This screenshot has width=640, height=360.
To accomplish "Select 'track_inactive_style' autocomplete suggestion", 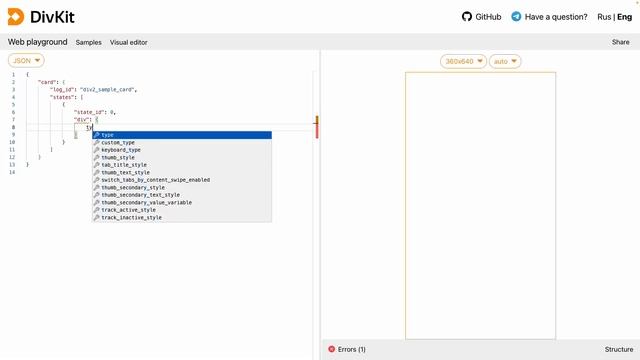I will click(182, 218).
